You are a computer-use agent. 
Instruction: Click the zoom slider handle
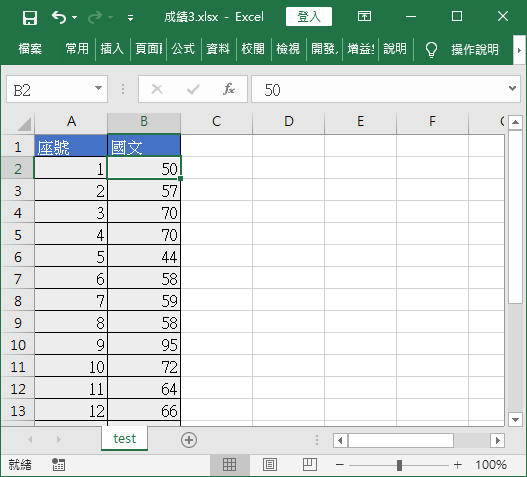click(399, 465)
